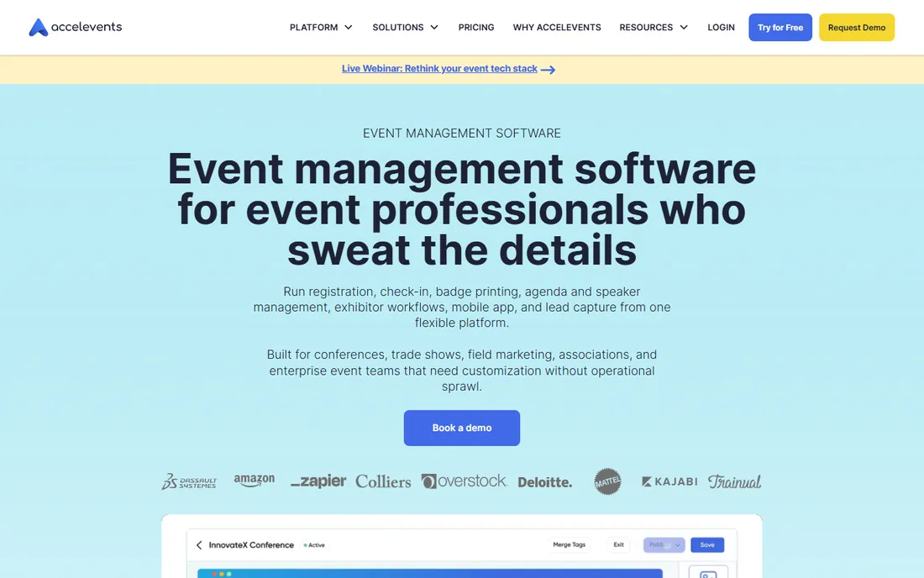Image resolution: width=924 pixels, height=578 pixels.
Task: Click the main headline text
Action: click(461, 209)
